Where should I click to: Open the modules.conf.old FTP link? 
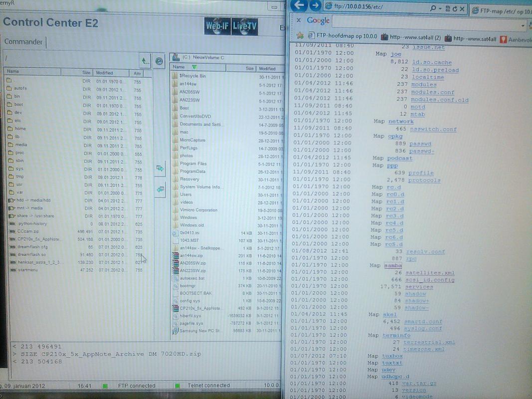pos(440,100)
